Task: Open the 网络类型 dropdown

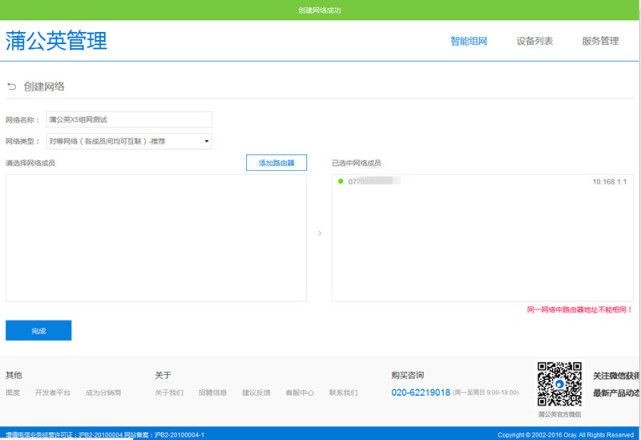Action: 128,142
